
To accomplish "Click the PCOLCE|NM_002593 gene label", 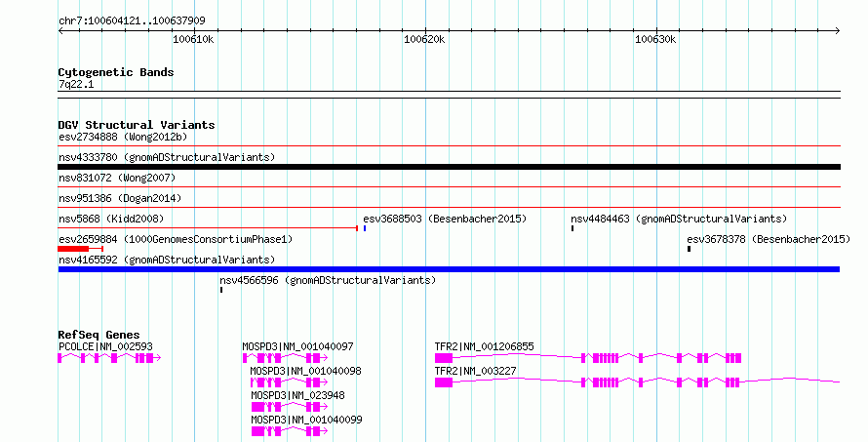I will (x=105, y=346).
